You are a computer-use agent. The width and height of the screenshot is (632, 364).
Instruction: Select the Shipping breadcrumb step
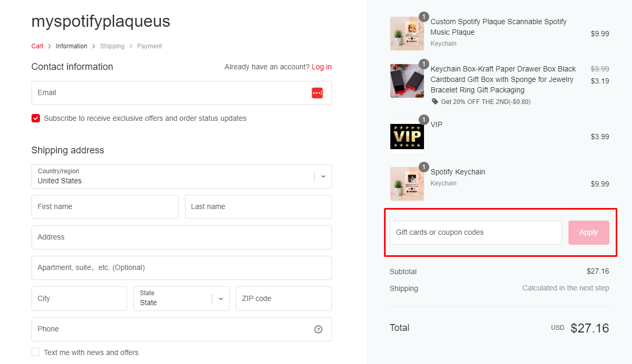click(x=112, y=46)
